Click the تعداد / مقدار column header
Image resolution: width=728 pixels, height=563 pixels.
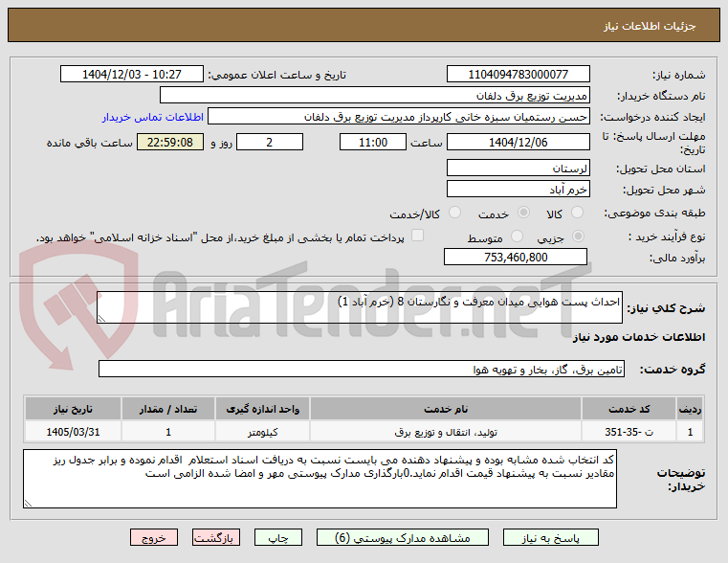pos(168,409)
